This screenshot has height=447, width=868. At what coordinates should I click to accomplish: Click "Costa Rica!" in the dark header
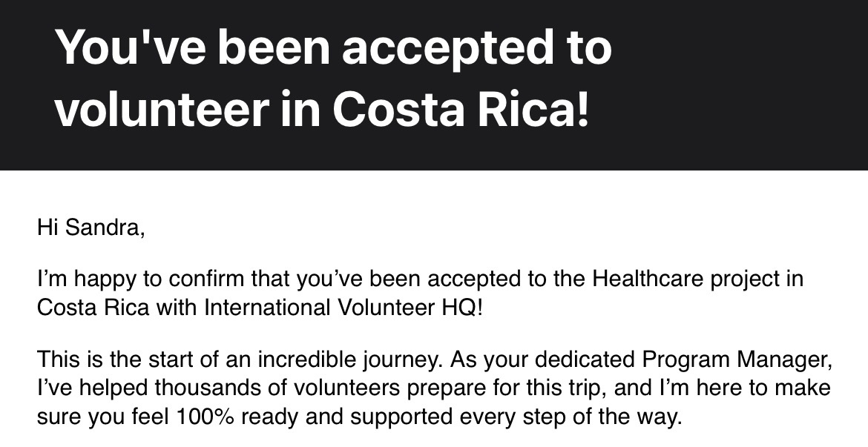[460, 109]
